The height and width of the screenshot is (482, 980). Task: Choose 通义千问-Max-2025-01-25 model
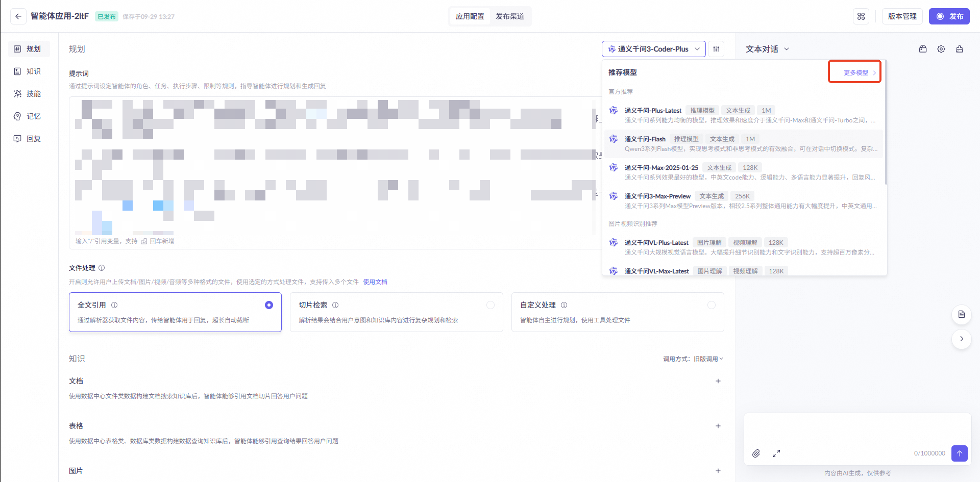coord(744,172)
